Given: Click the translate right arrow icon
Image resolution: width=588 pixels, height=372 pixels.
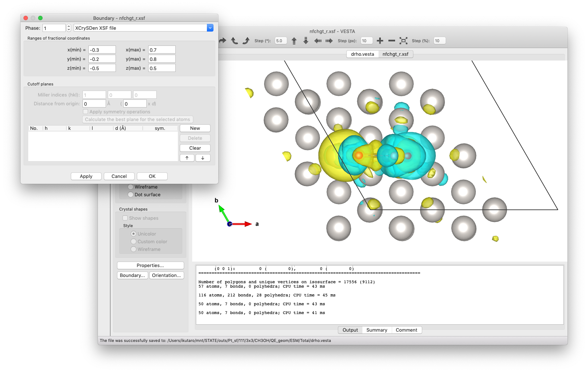Looking at the screenshot, I should point(329,41).
